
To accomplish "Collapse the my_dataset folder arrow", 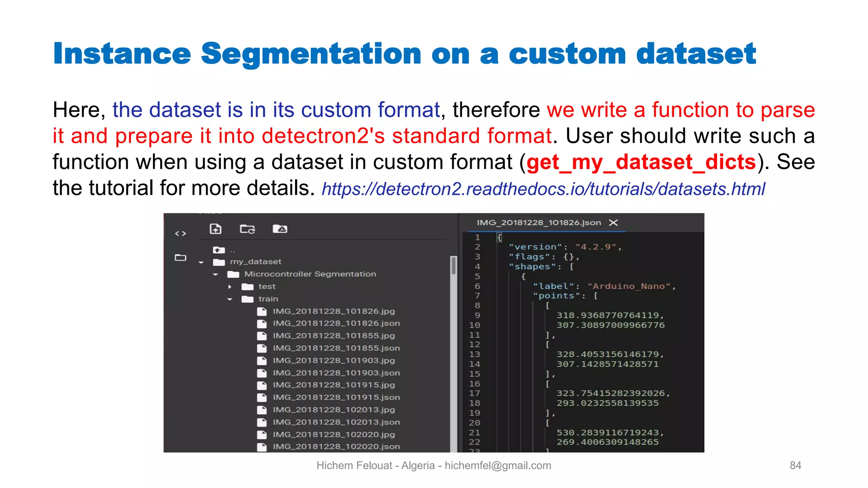I will [201, 263].
